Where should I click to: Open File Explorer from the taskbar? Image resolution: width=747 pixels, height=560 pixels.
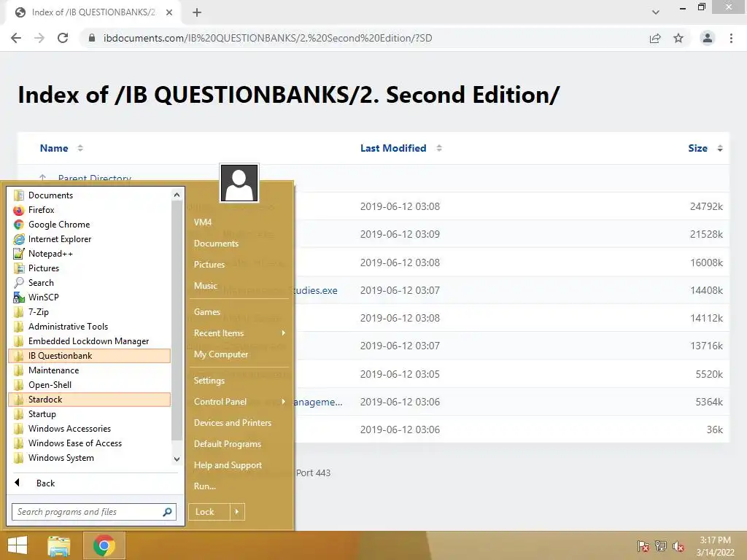(x=58, y=545)
